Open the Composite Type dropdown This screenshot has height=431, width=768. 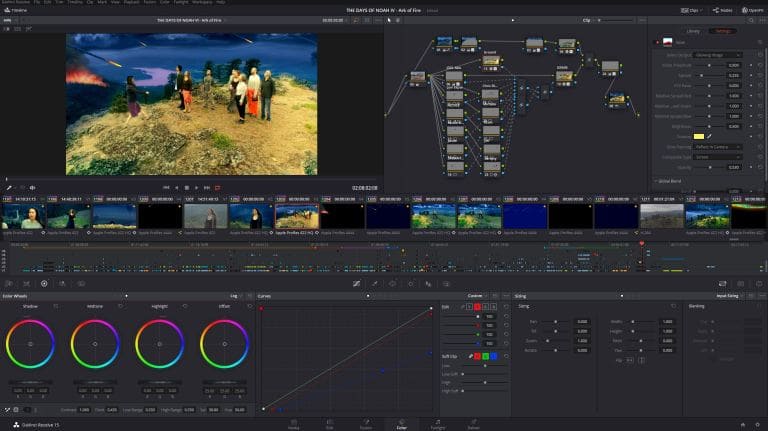click(x=718, y=157)
